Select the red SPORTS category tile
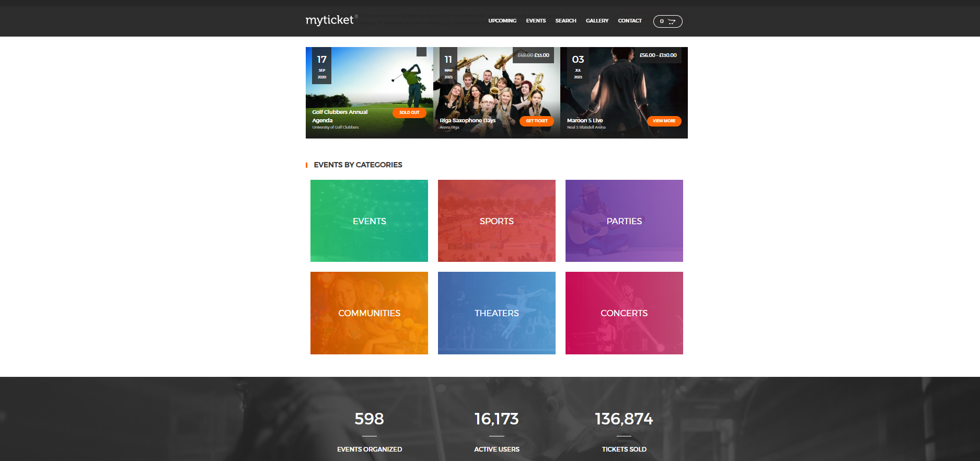980x461 pixels. pos(497,221)
